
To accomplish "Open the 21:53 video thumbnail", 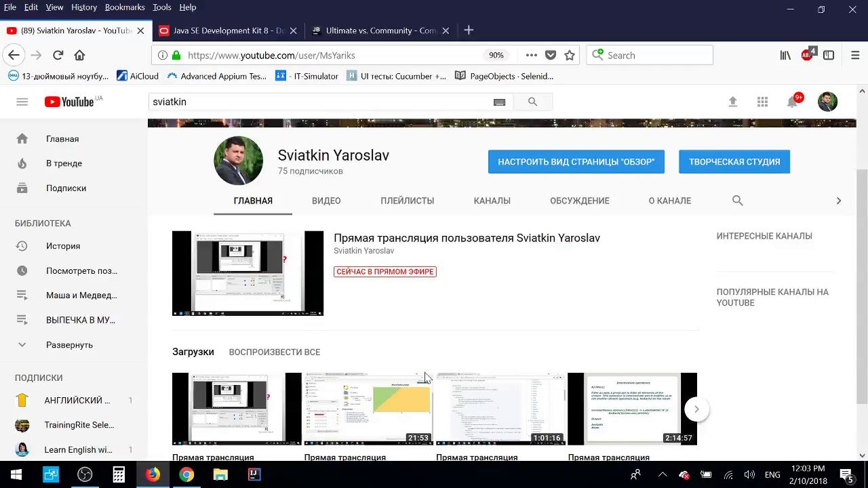I will tap(367, 409).
